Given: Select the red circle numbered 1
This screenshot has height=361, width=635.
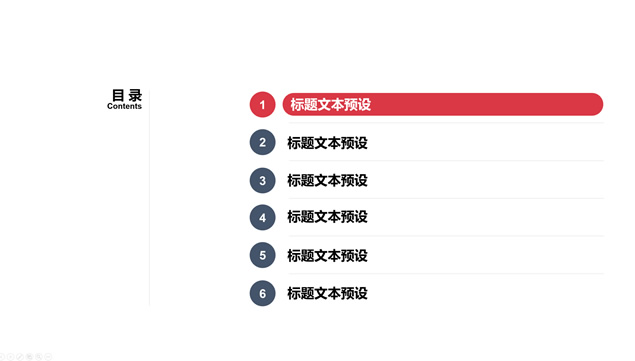Looking at the screenshot, I should pos(262,105).
